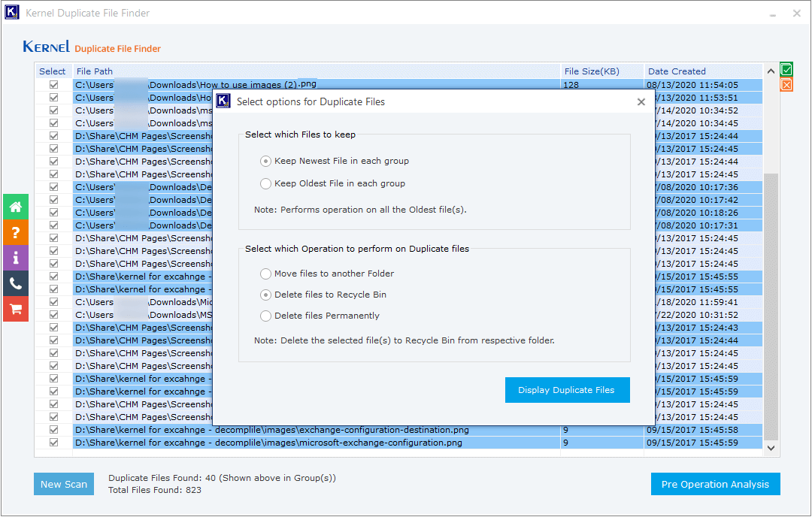The image size is (812, 517).
Task: Choose Delete files to Recycle Bin
Action: click(265, 295)
